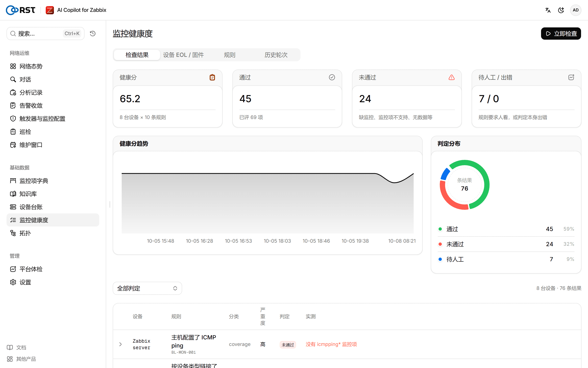Open 触发器与监控配置 in sidebar
588x368 pixels.
53,119
